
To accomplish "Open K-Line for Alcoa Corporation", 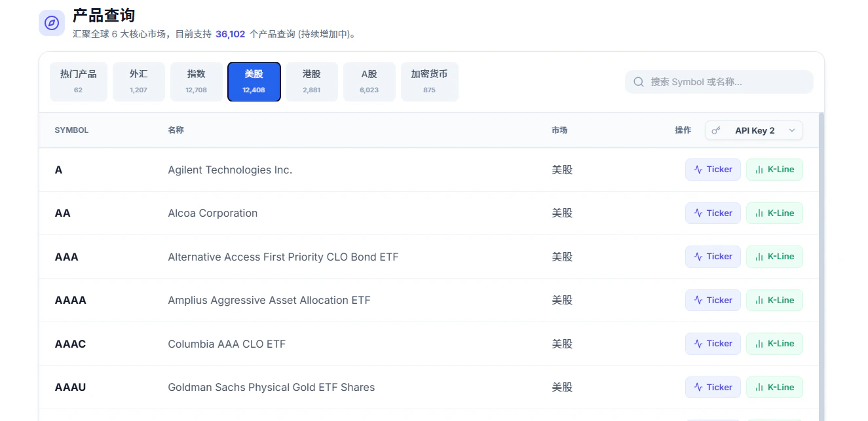I will point(774,213).
